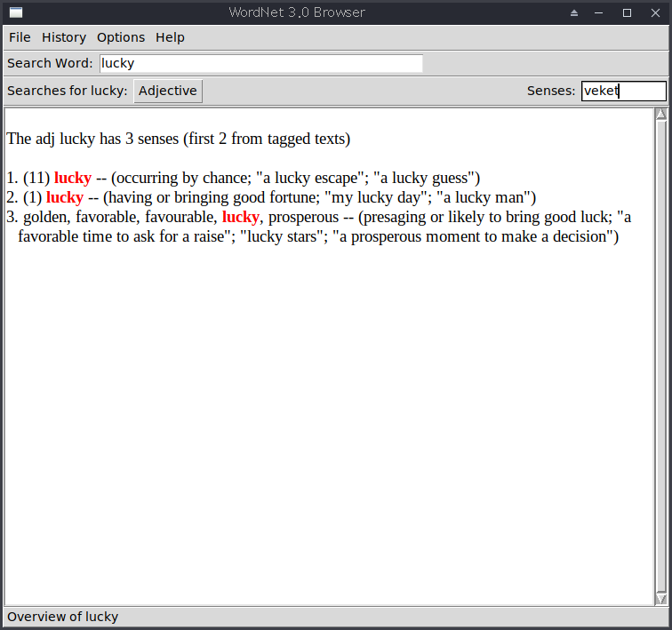Click the word 'favourable' in sense 3
Viewport: 672px width, 630px height.
(180, 217)
